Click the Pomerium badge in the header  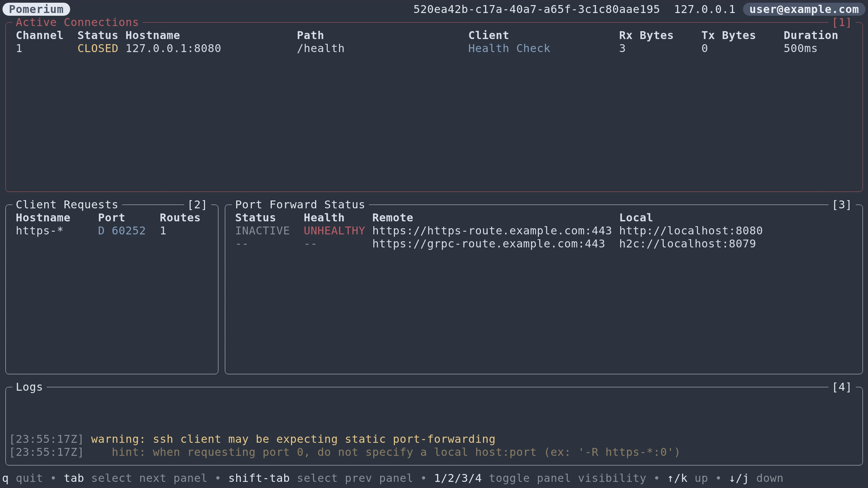pos(36,9)
